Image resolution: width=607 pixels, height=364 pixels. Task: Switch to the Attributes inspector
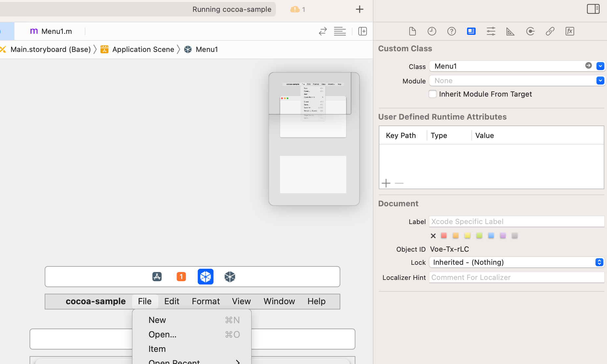tap(491, 31)
